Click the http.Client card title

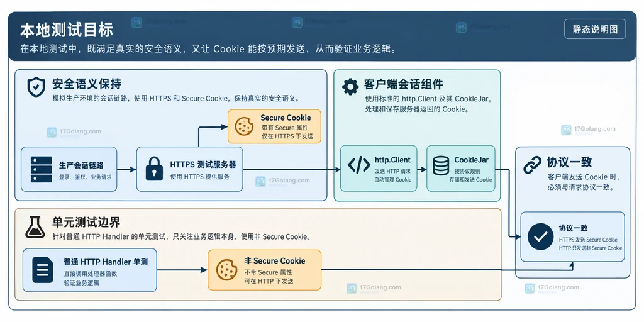[x=392, y=160]
